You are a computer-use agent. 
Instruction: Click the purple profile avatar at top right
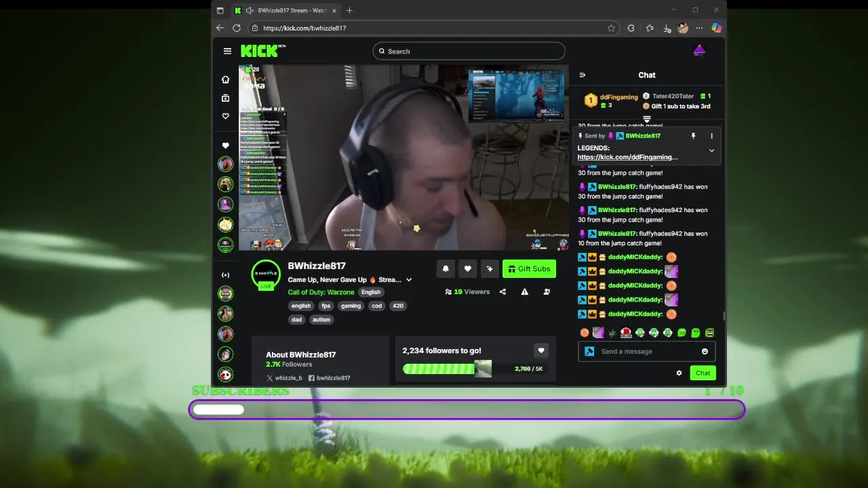pyautogui.click(x=699, y=51)
